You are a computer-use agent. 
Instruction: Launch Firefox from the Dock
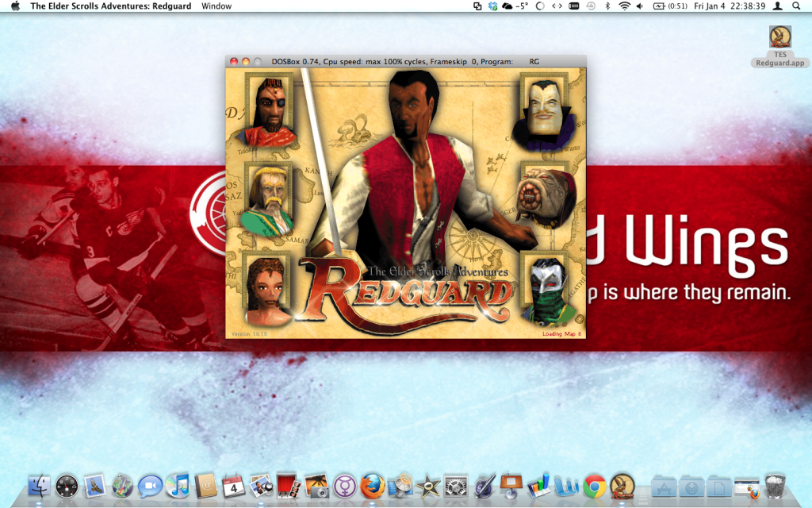pyautogui.click(x=373, y=487)
